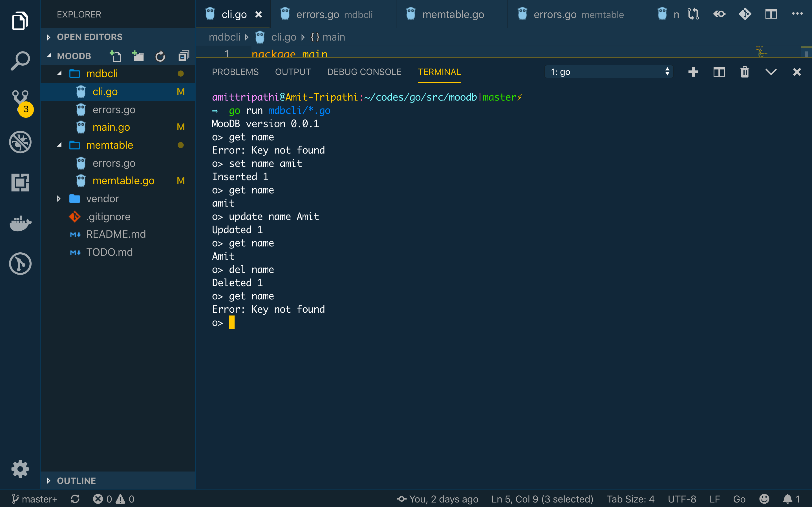Click New File icon in MOODB header

tap(115, 56)
